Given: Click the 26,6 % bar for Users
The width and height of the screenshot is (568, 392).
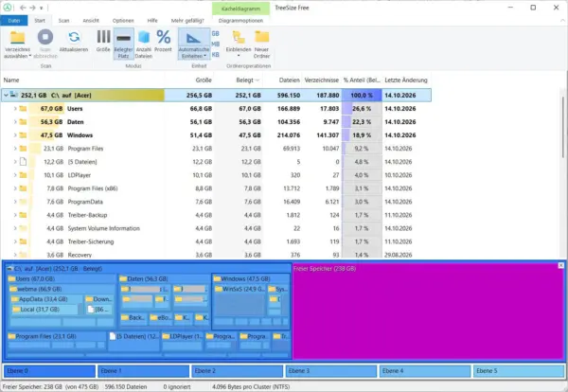Looking at the screenshot, I should (362, 109).
